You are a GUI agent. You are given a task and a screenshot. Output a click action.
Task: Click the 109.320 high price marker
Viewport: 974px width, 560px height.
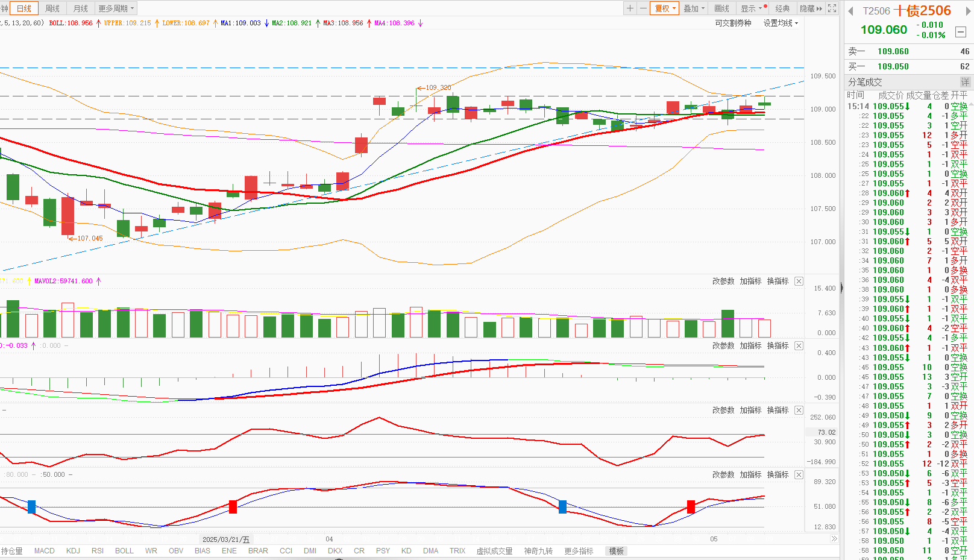point(438,87)
